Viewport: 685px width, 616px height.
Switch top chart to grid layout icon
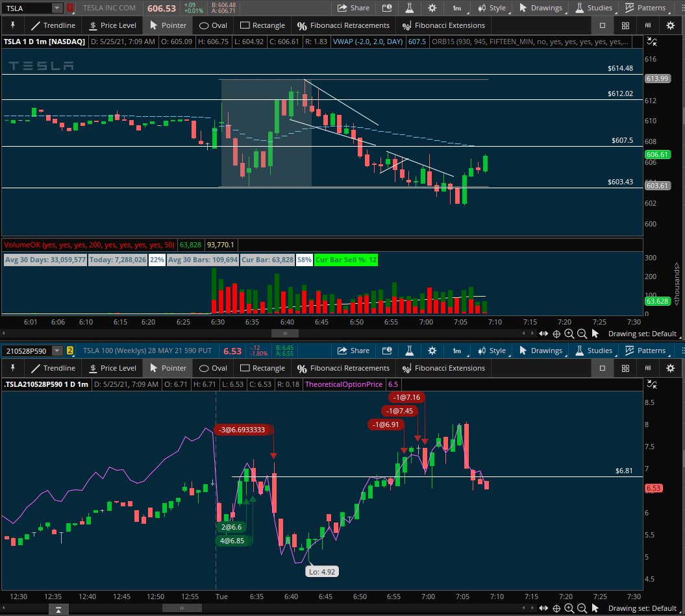tap(625, 25)
